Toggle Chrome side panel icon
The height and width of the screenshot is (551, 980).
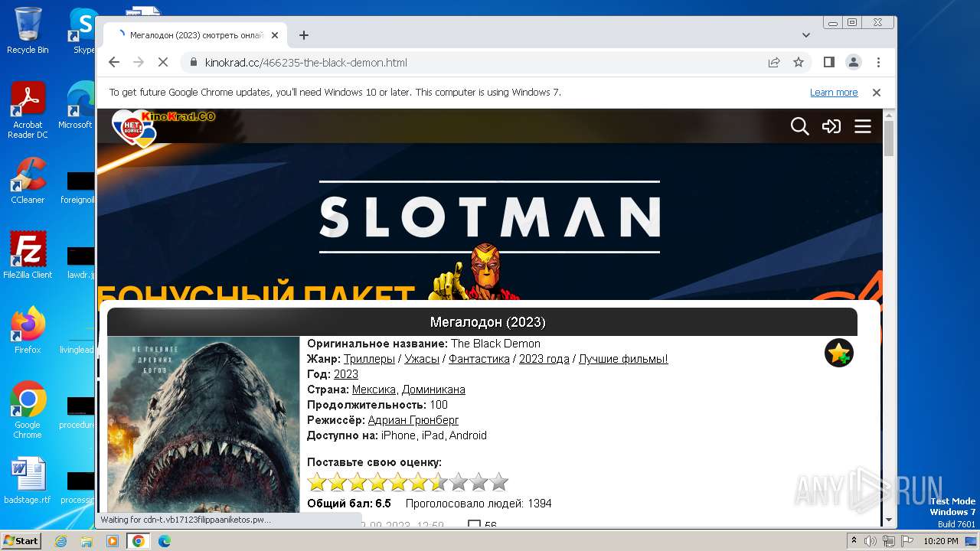click(x=829, y=63)
